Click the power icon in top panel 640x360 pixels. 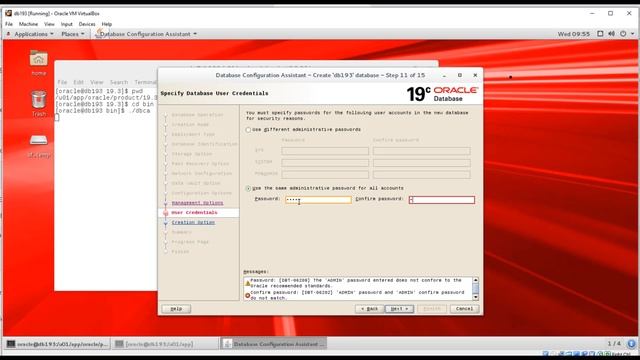[623, 34]
